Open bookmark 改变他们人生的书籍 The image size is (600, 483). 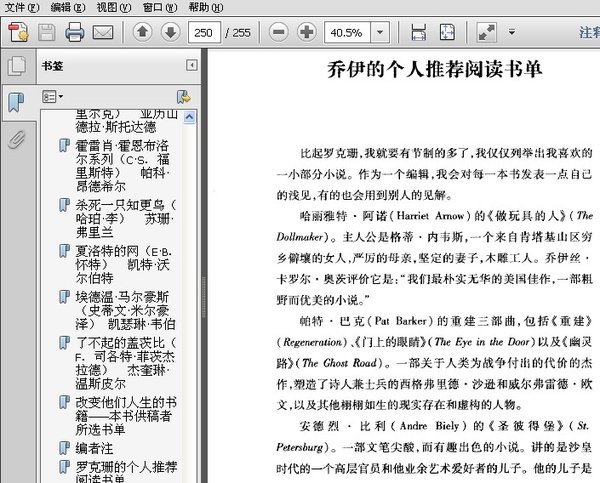point(126,416)
